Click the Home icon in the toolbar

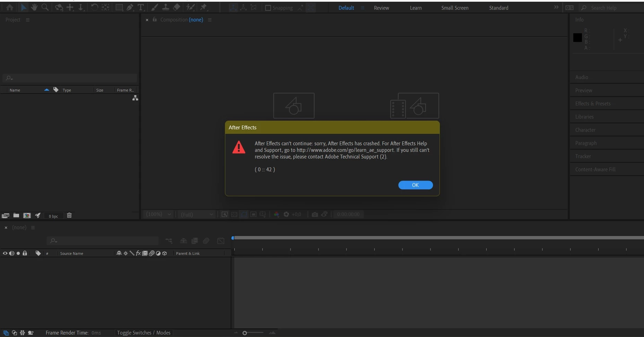click(x=10, y=7)
